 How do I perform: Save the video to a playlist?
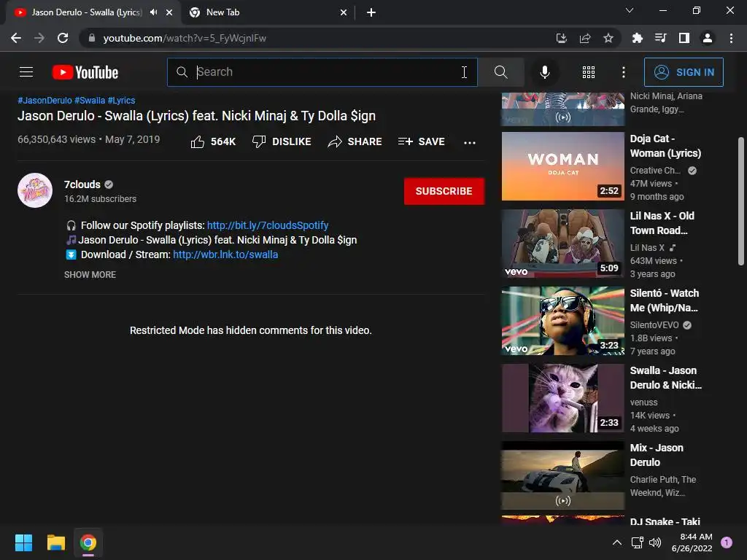(x=421, y=141)
